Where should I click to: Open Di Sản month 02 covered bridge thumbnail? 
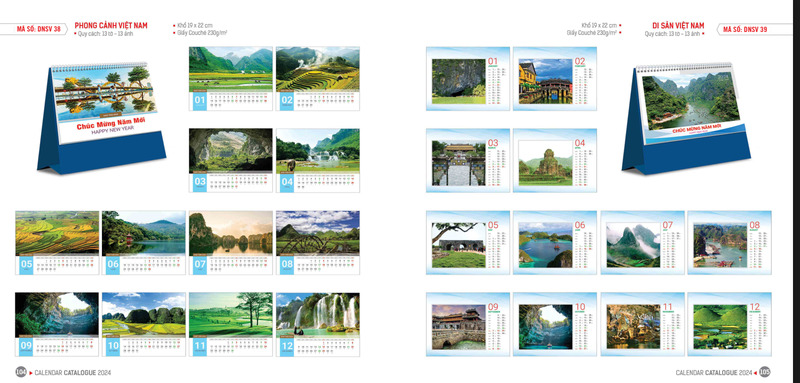[x=555, y=79]
